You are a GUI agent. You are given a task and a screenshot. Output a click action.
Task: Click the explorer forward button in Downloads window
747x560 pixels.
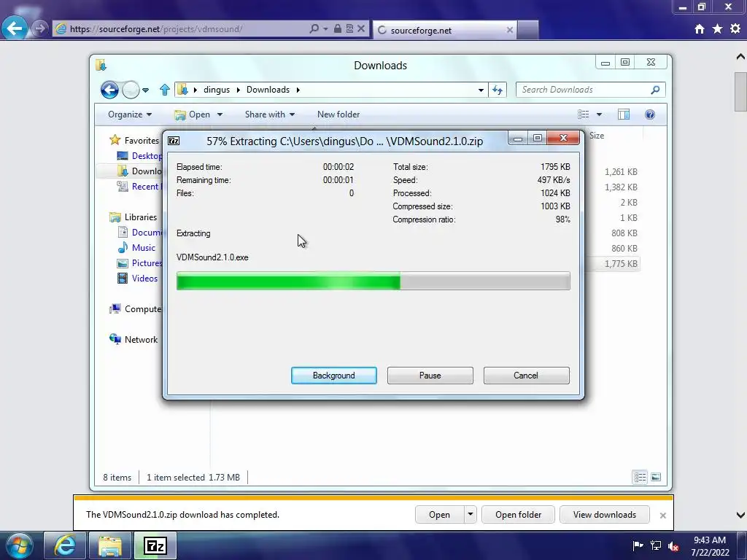tap(131, 90)
